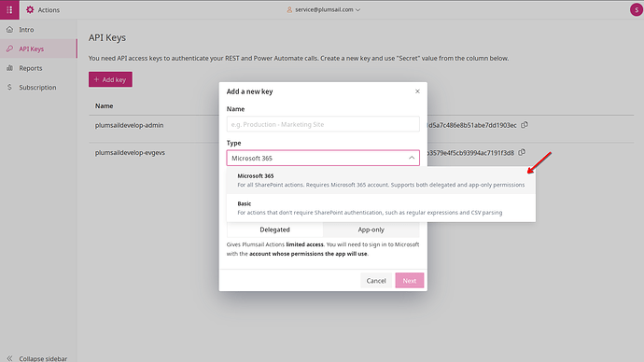Collapse the Type dropdown arrow

click(x=412, y=158)
